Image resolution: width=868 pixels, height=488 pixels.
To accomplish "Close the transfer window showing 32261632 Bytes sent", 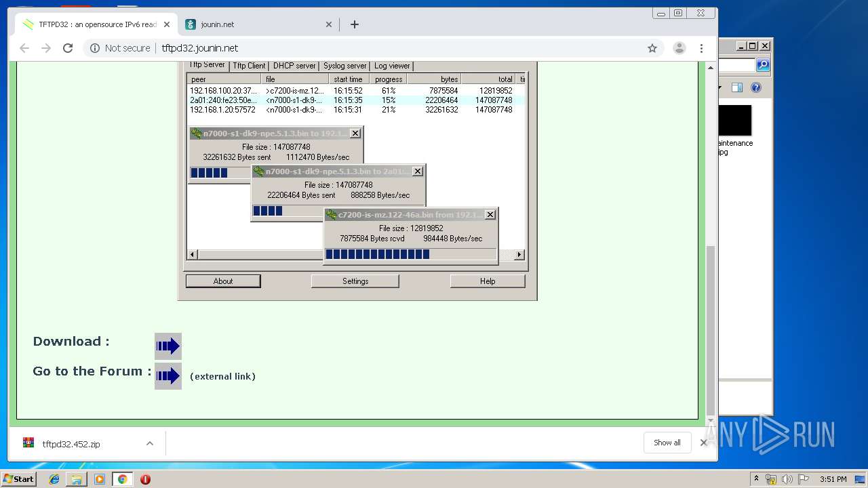I will pyautogui.click(x=355, y=134).
